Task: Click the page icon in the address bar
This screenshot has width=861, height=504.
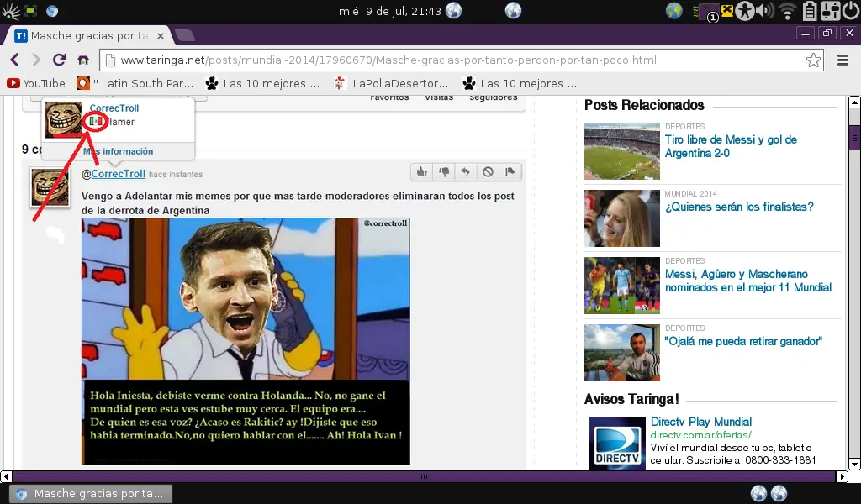Action: pos(110,60)
